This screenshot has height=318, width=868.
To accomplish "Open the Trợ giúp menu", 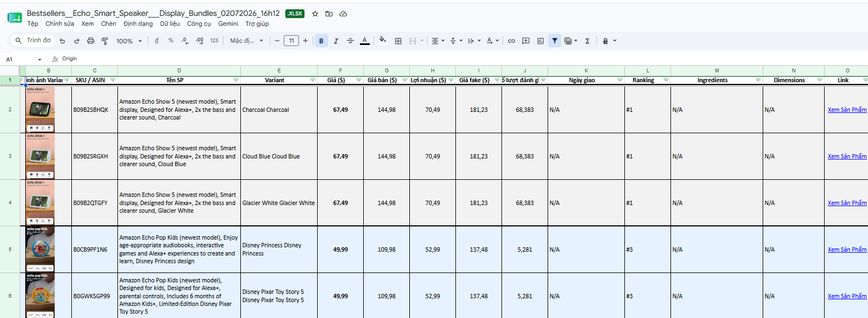I will tap(257, 24).
